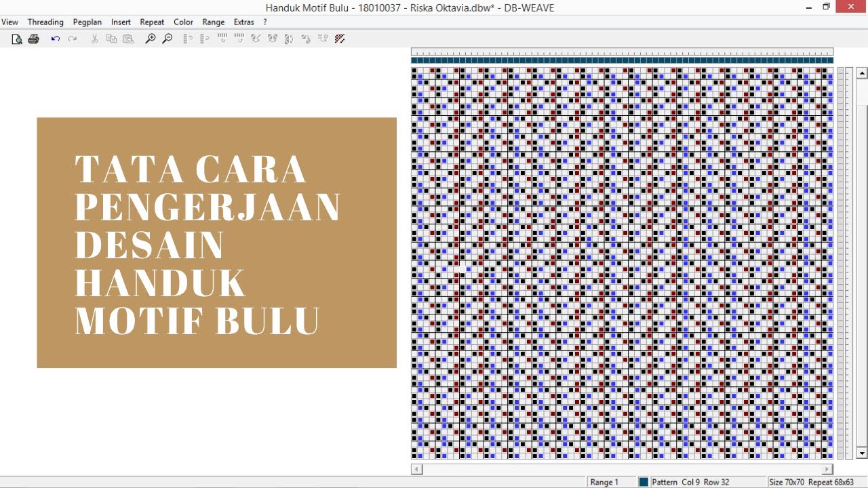Zoom out with the minus magnifier
The height and width of the screenshot is (488, 868).
pos(167,39)
